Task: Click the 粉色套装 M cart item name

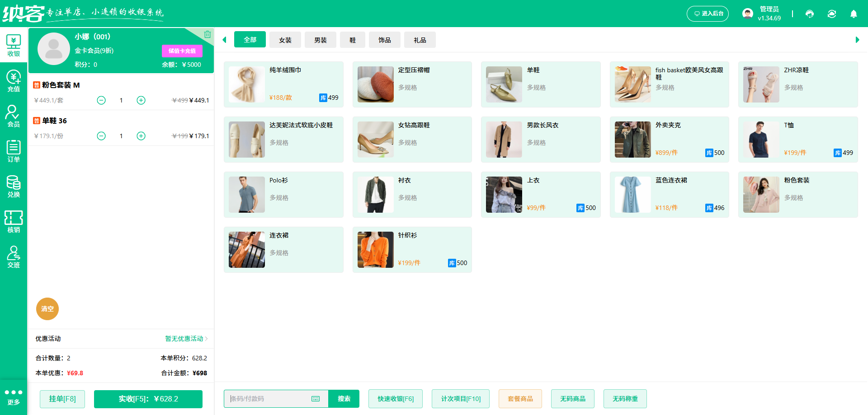Action: coord(61,85)
